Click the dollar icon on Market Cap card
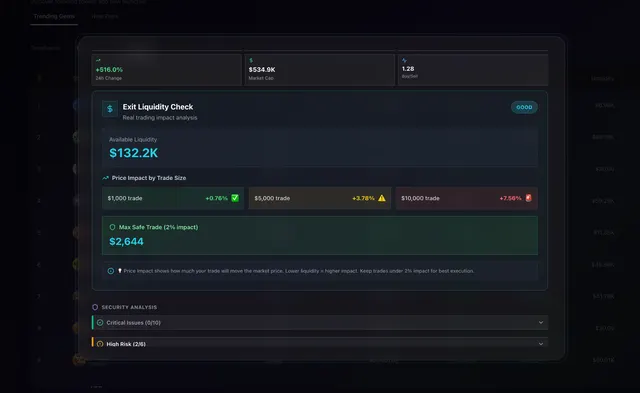The width and height of the screenshot is (640, 393). click(x=251, y=60)
